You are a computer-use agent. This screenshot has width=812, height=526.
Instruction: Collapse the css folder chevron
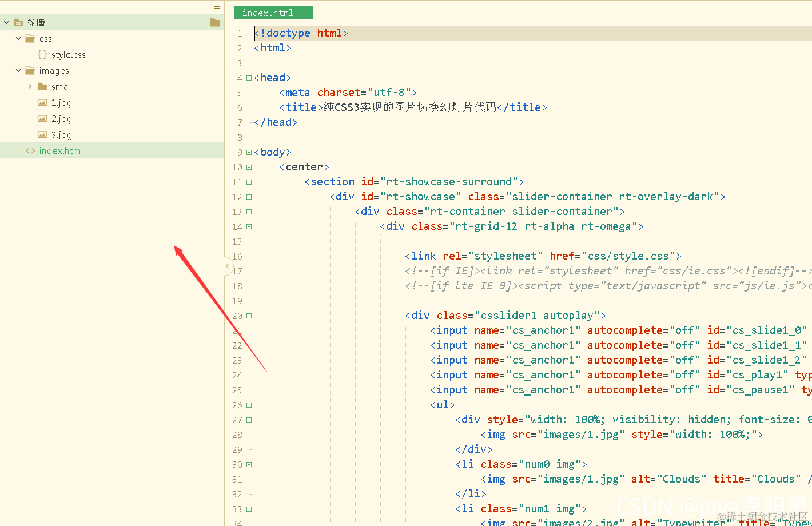18,39
